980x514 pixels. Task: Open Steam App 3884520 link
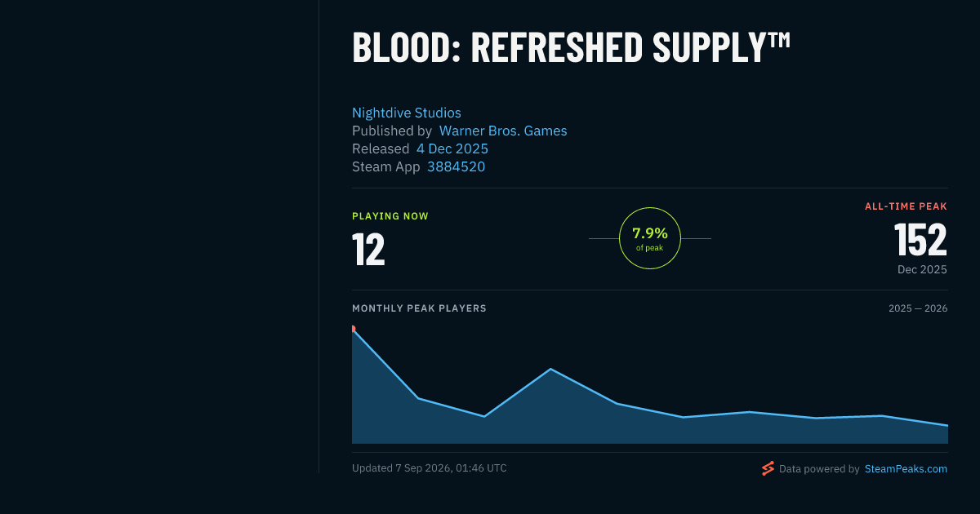coord(456,166)
